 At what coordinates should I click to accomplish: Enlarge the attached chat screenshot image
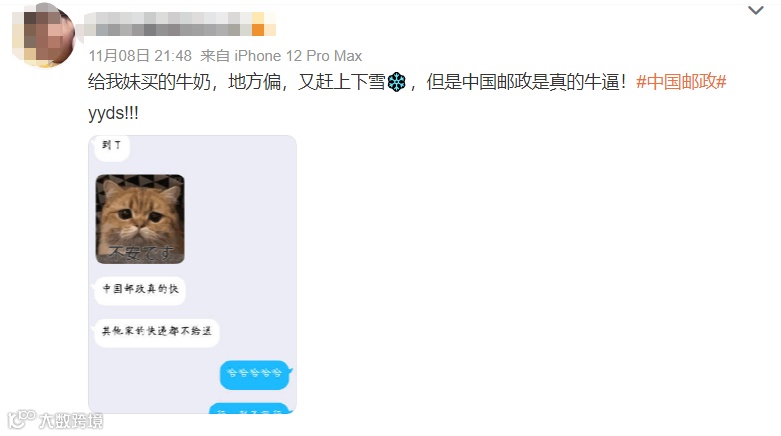tap(192, 274)
